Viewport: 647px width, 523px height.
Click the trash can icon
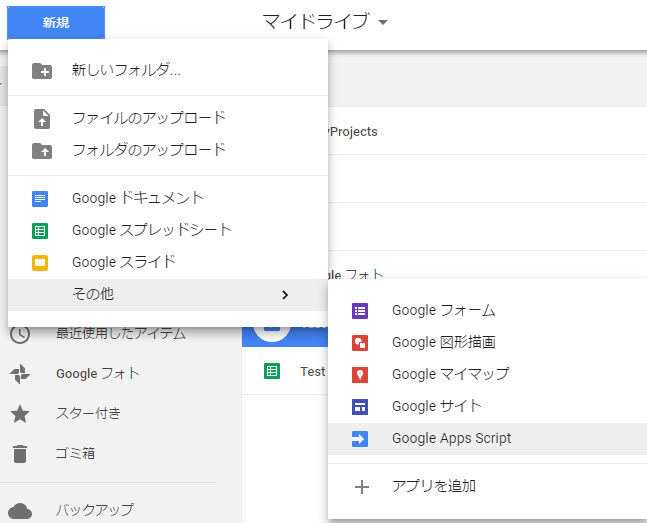point(20,454)
